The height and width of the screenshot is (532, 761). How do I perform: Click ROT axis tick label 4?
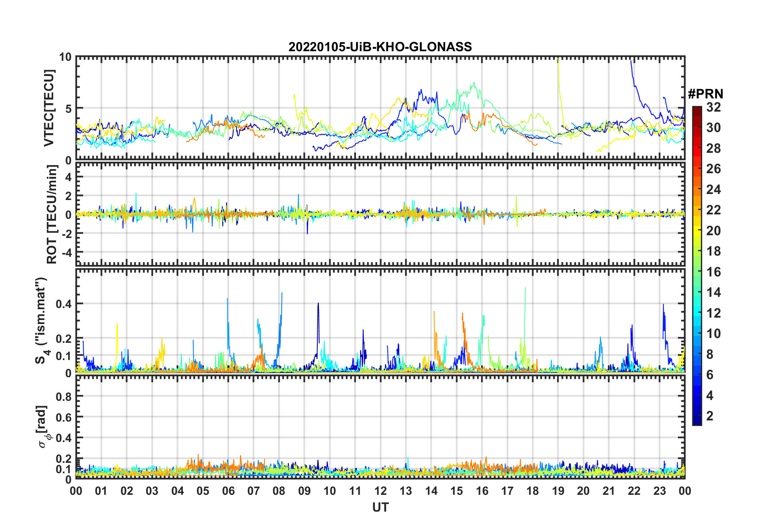pos(68,177)
